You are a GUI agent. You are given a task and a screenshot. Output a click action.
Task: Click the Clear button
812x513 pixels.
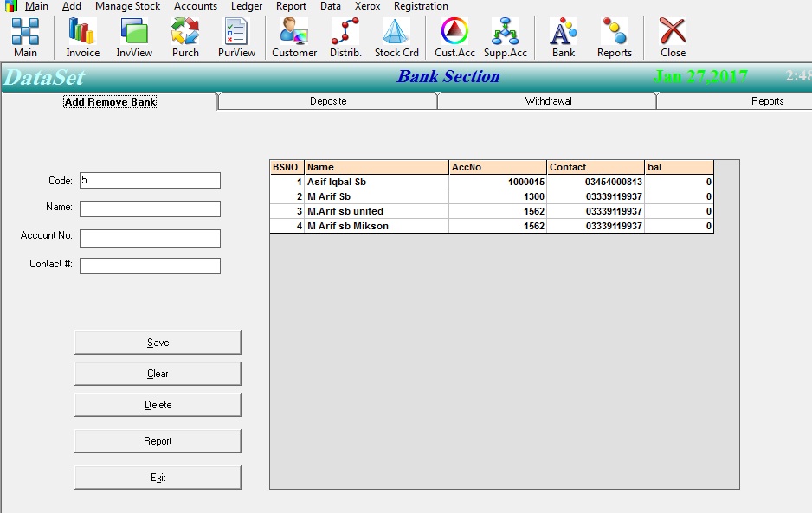[158, 374]
